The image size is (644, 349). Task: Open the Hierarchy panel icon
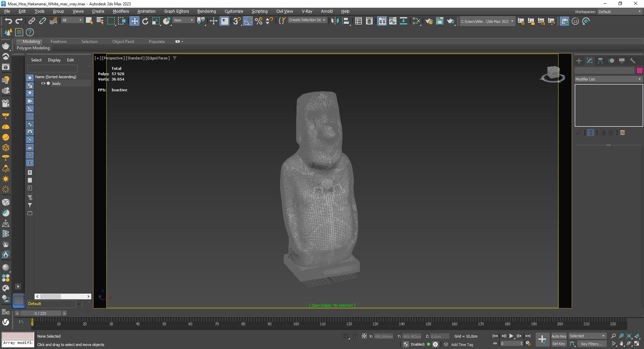600,61
